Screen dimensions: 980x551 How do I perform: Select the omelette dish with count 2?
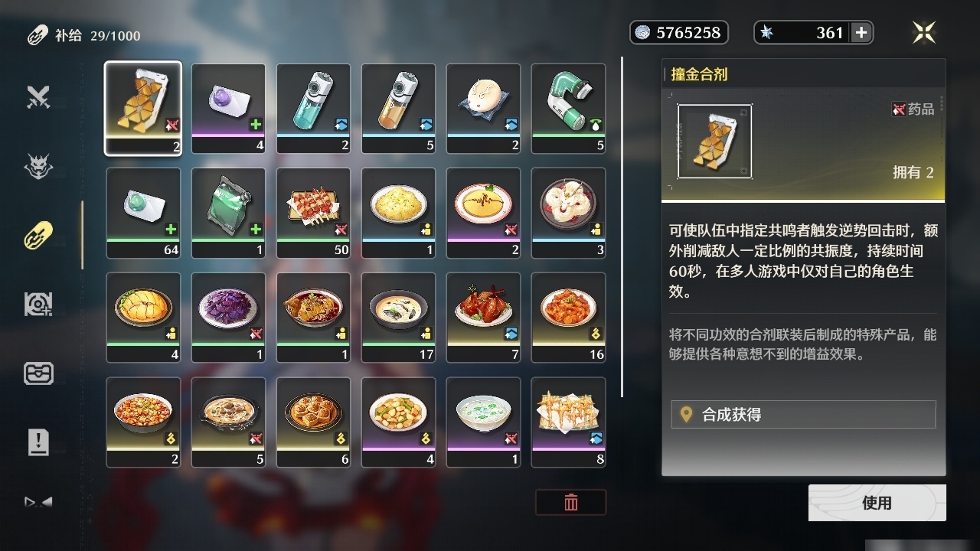tap(483, 213)
